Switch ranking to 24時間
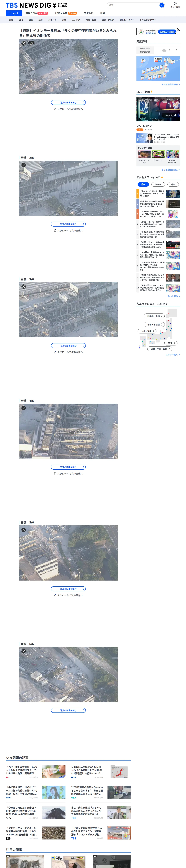 (158, 184)
